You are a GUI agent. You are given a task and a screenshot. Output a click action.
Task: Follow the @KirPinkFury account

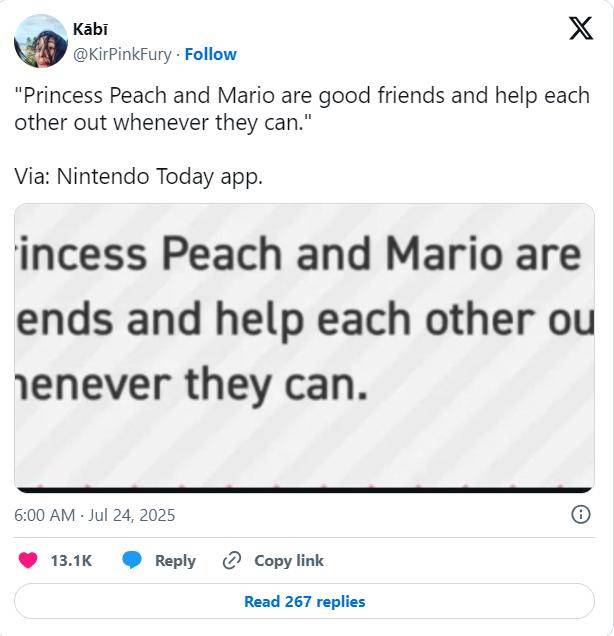pyautogui.click(x=210, y=54)
